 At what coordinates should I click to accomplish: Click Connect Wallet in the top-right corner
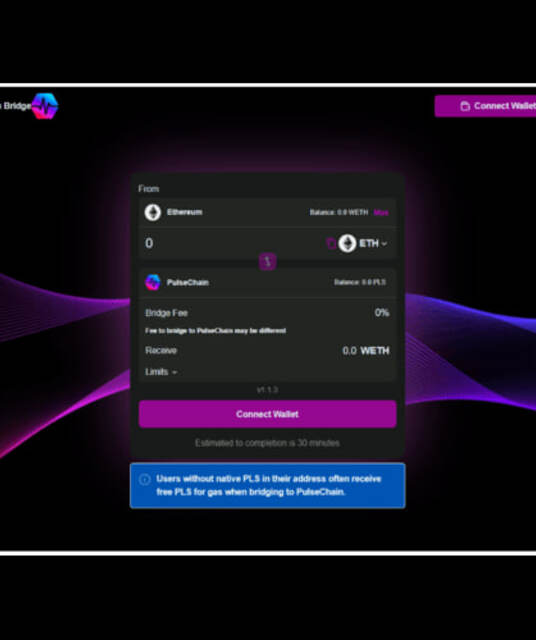pos(485,106)
